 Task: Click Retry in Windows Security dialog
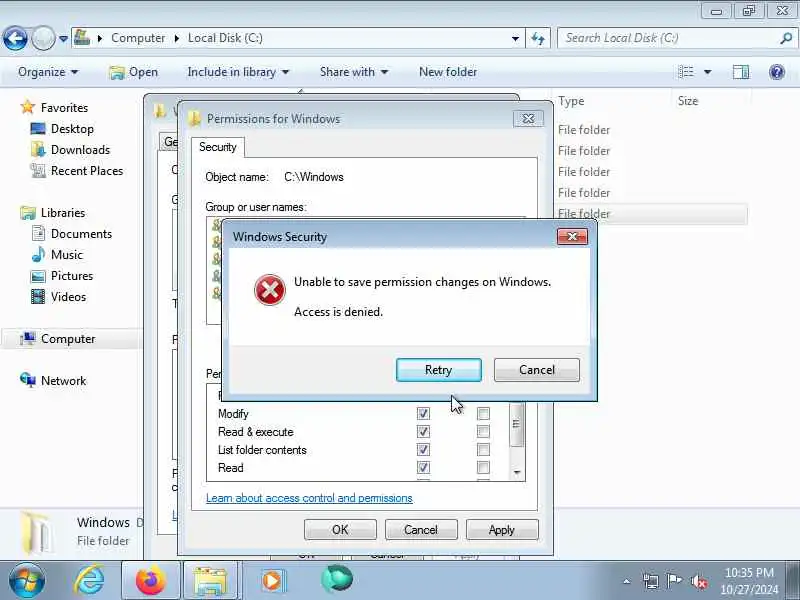[x=439, y=370]
